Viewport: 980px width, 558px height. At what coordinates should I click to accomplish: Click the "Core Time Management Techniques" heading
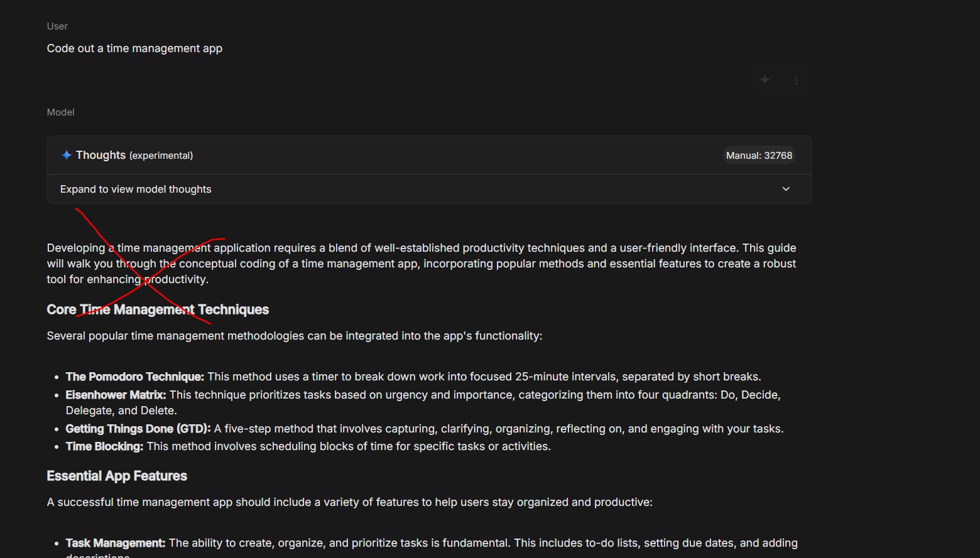tap(158, 309)
